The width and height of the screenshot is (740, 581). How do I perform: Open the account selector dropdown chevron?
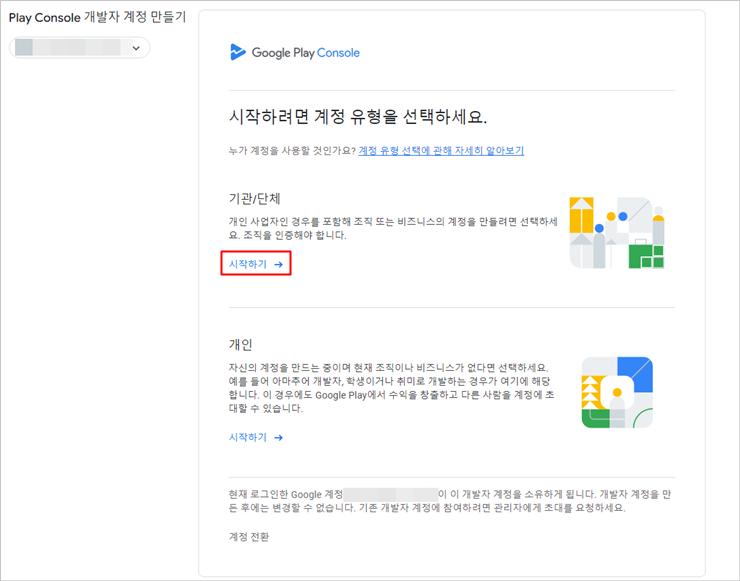(x=136, y=48)
